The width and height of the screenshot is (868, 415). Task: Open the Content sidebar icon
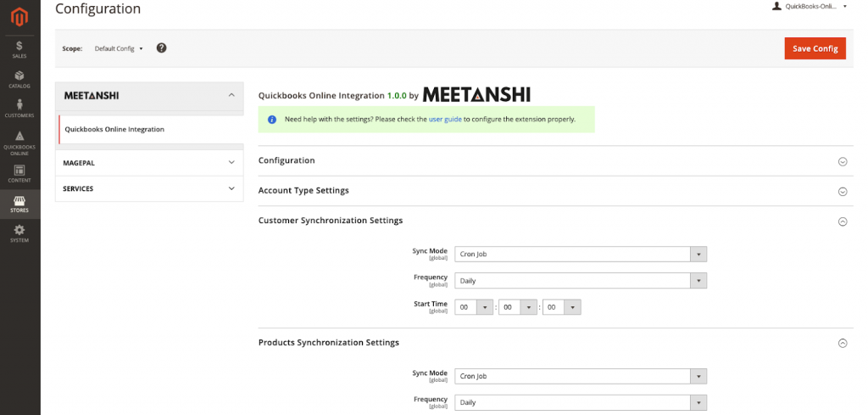coord(19,173)
